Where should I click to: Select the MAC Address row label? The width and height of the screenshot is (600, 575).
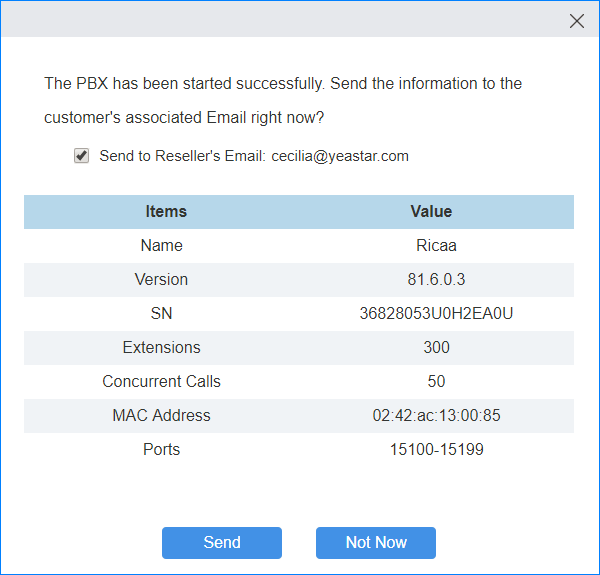click(x=162, y=416)
